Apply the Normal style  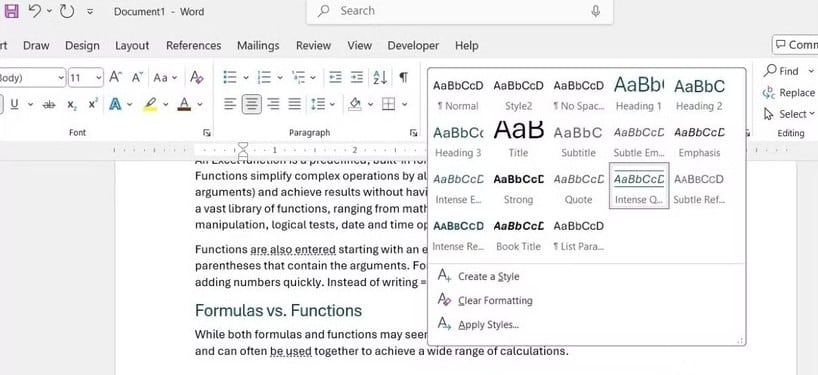458,94
